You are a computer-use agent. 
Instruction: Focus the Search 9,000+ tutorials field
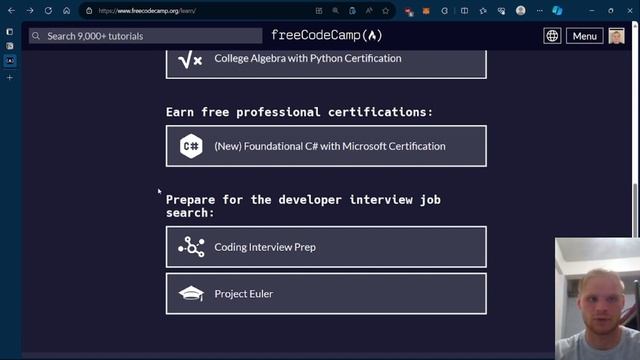[146, 36]
